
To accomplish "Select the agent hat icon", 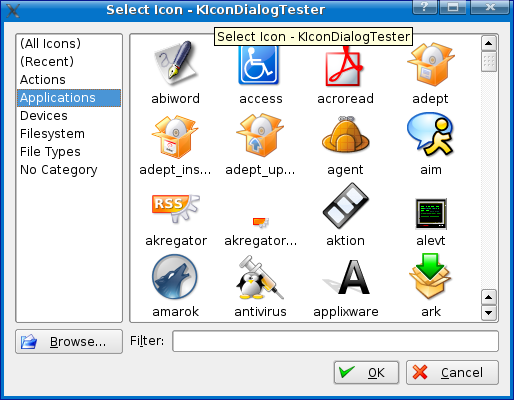I will pos(346,134).
